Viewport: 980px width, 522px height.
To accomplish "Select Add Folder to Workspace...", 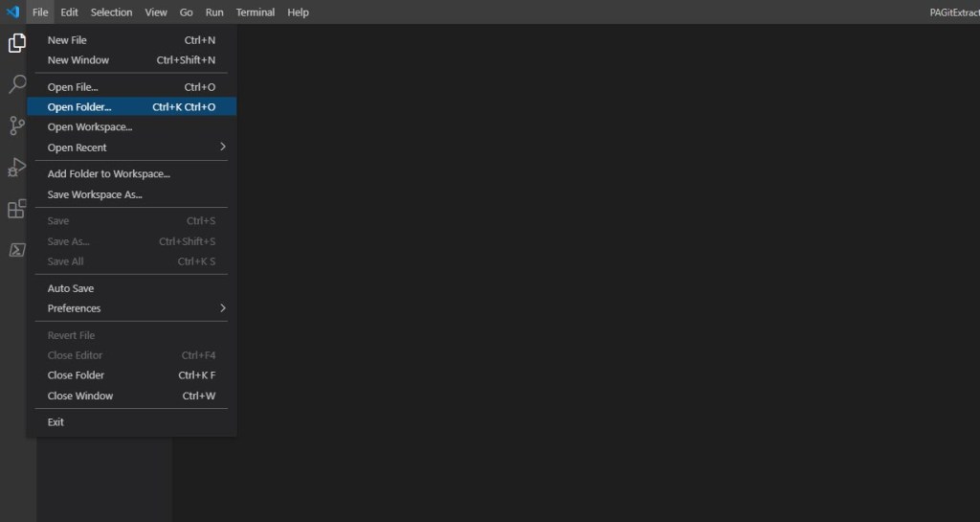I will pos(109,174).
